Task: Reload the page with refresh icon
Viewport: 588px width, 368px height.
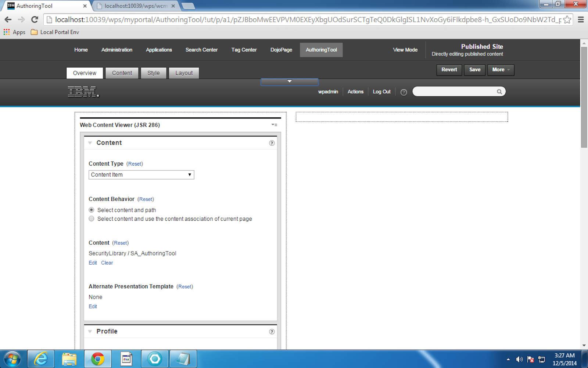Action: click(35, 20)
